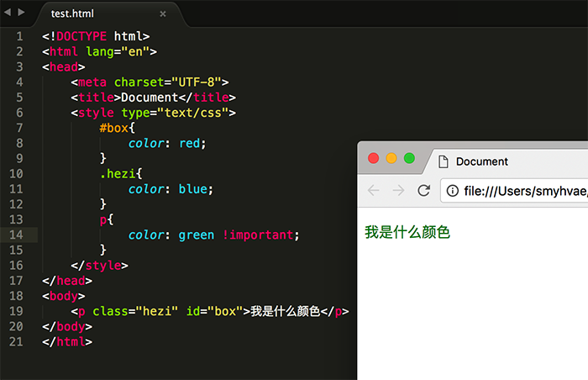The width and height of the screenshot is (588, 380).
Task: Click the right tab navigation arrow
Action: [x=21, y=13]
